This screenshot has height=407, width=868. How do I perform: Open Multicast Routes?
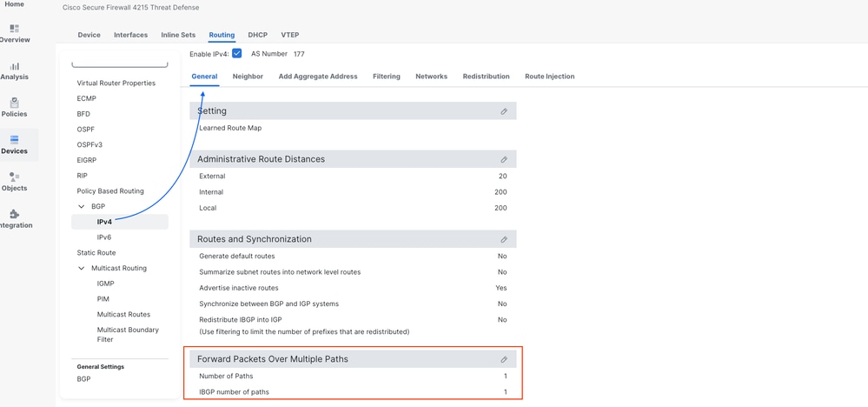pos(123,315)
